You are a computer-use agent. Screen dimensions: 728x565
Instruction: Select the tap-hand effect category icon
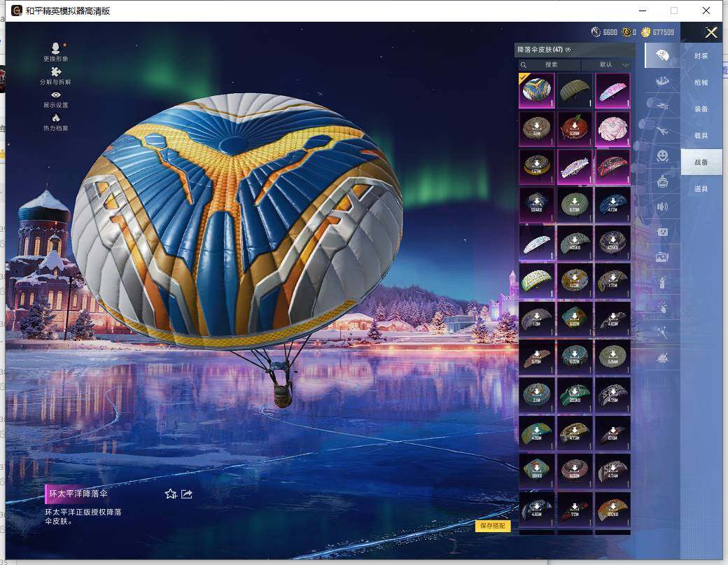click(662, 307)
